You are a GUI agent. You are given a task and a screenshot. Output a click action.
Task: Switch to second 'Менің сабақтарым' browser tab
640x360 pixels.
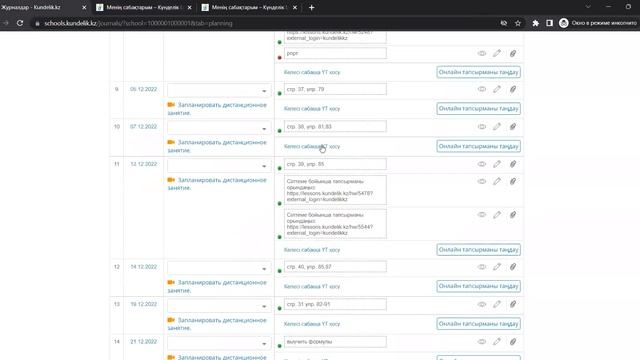[144, 7]
